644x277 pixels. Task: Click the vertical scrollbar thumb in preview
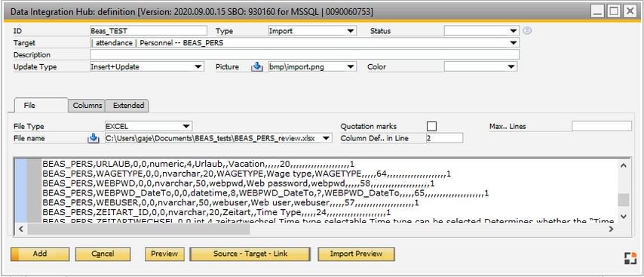pyautogui.click(x=623, y=200)
